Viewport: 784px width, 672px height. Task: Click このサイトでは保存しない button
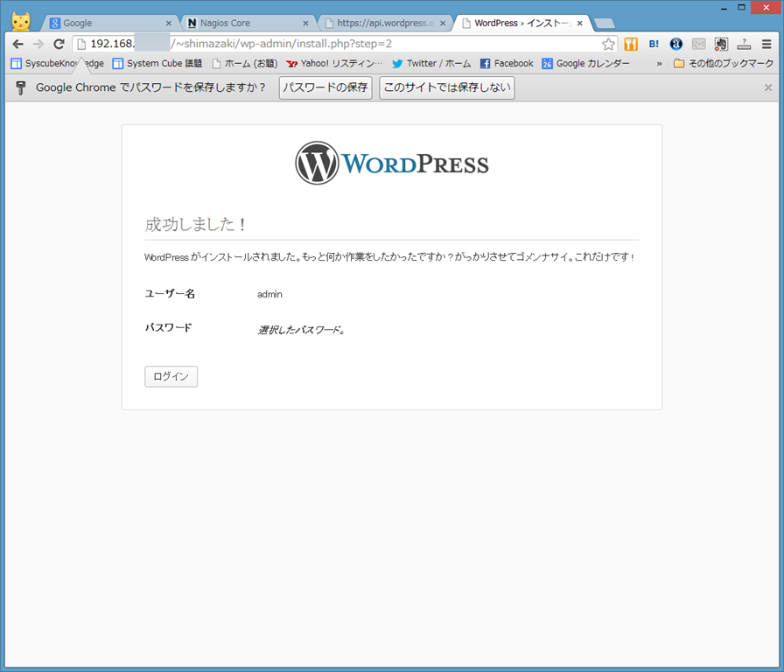447,88
